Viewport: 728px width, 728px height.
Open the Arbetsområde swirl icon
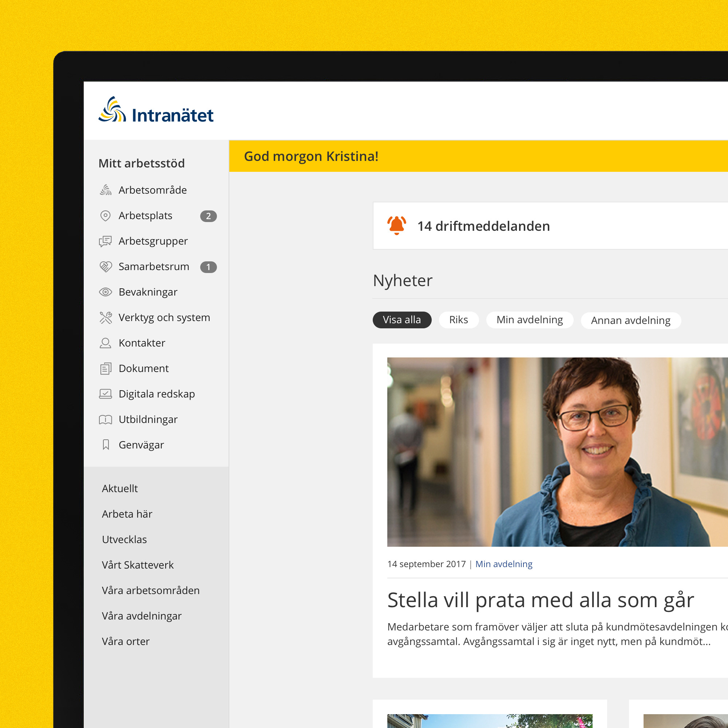pos(106,190)
